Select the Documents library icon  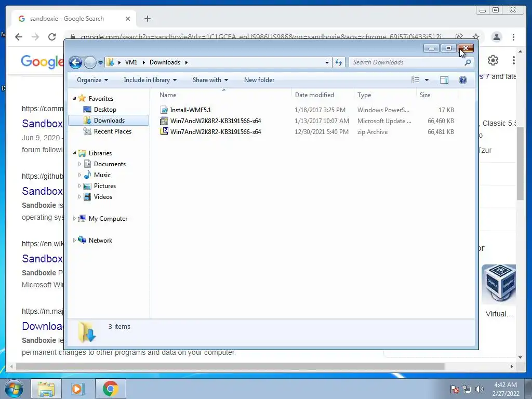(87, 164)
